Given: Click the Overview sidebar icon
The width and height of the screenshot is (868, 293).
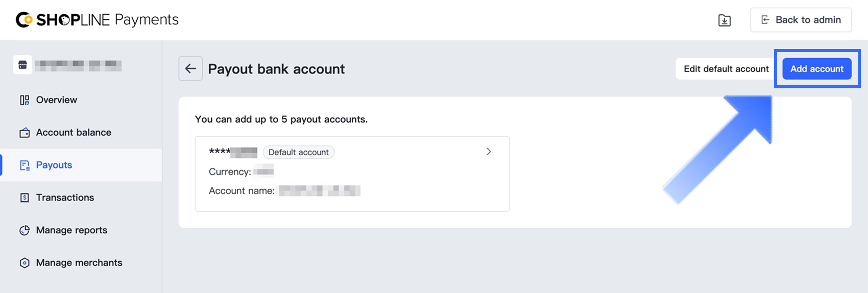Looking at the screenshot, I should tap(25, 100).
